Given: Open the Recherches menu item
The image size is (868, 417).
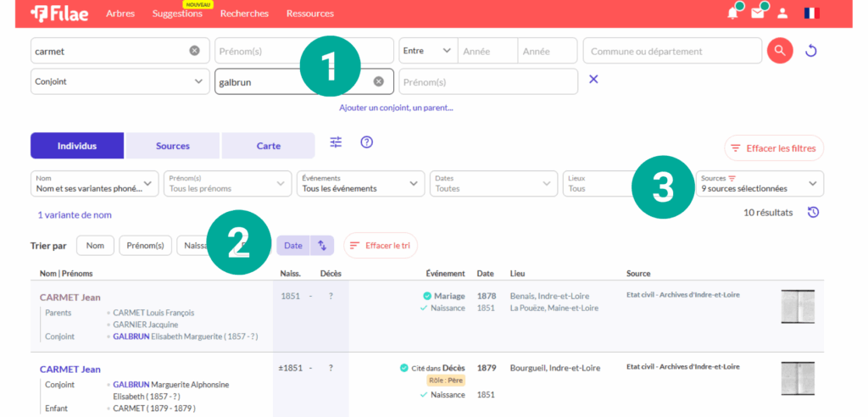Looking at the screenshot, I should coord(244,14).
